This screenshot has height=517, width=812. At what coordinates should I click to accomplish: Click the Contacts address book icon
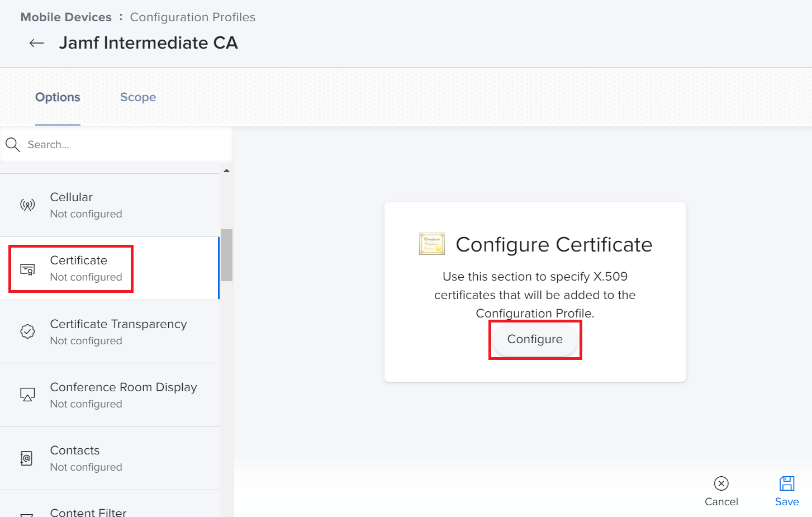(x=26, y=458)
